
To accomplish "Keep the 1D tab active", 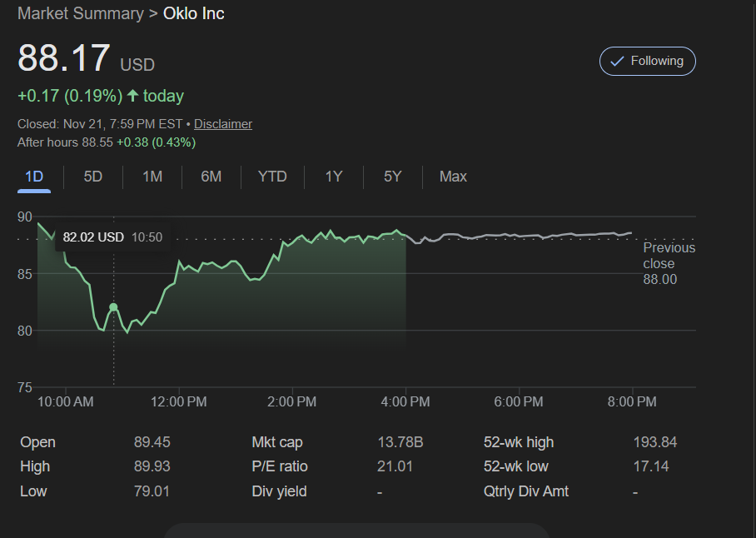I will [33, 177].
